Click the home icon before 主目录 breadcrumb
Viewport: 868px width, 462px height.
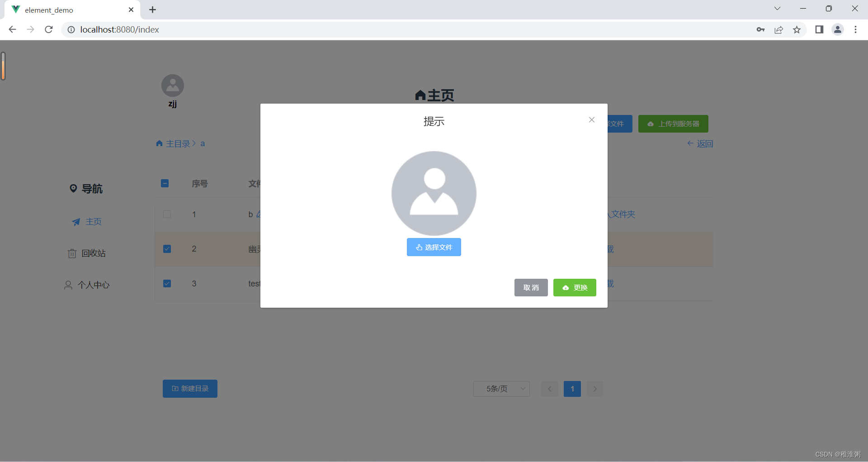tap(159, 143)
